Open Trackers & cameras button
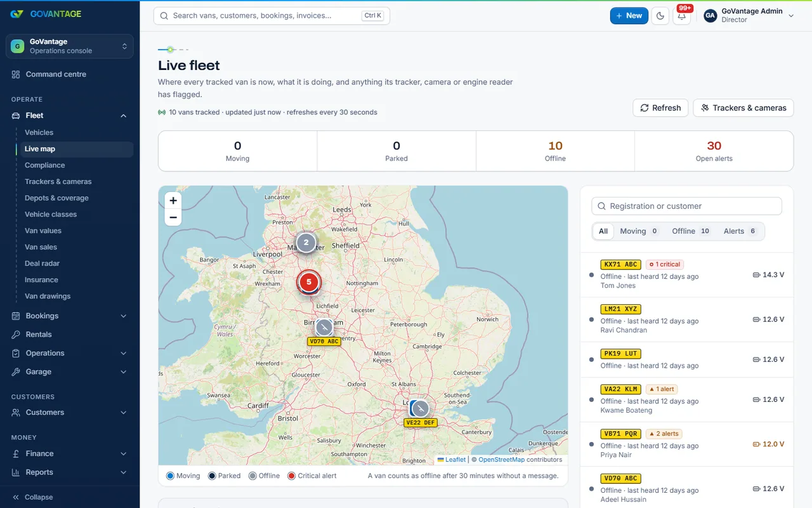This screenshot has height=508, width=812. tap(743, 108)
